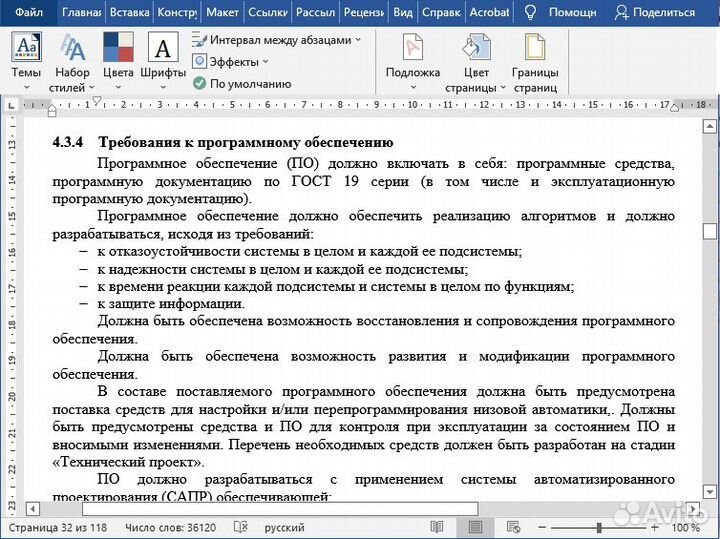This screenshot has width=720, height=539.
Task: Switch to the Вид tab
Action: click(403, 12)
